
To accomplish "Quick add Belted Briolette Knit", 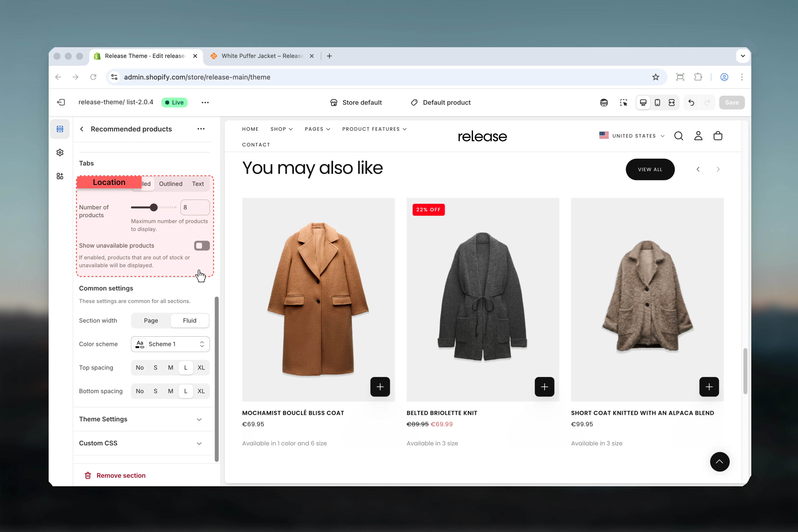I will [x=544, y=387].
